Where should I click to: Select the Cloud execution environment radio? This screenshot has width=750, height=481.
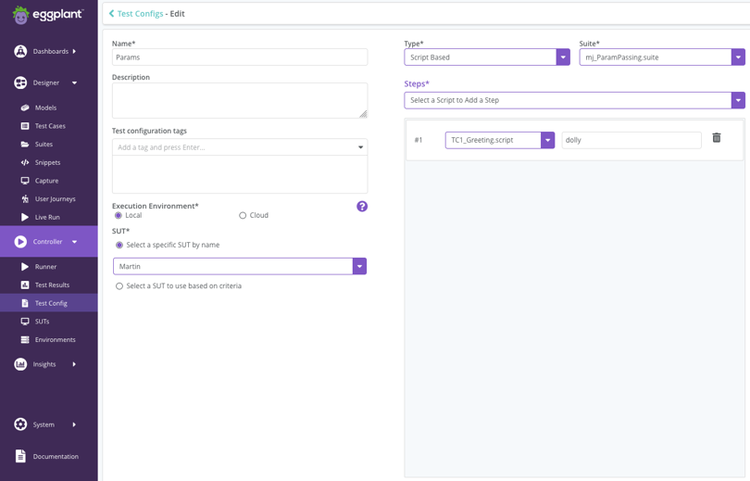(243, 215)
